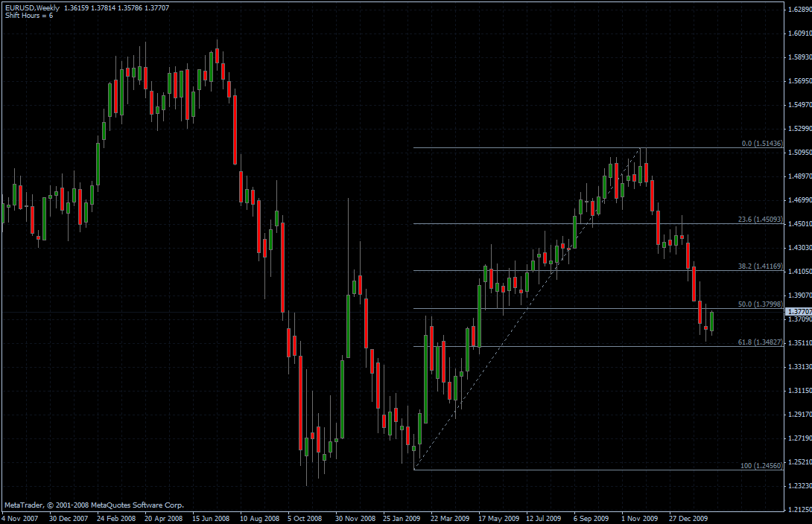Click the 5 Oct 2008 date label
This screenshot has width=812, height=524.
[x=305, y=518]
